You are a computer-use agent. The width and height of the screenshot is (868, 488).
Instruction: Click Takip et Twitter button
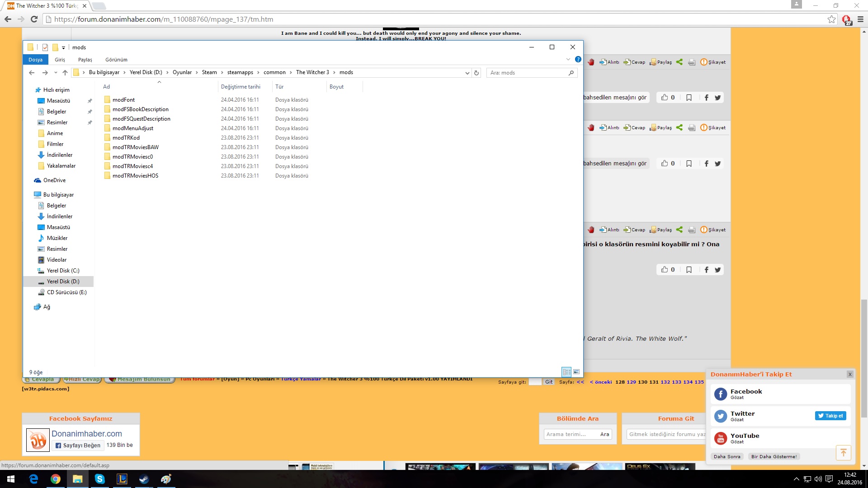click(830, 416)
